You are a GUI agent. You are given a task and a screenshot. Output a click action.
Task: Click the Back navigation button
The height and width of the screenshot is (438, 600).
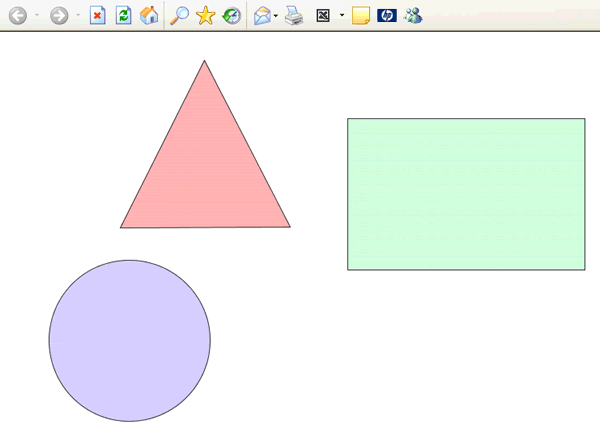tap(17, 15)
